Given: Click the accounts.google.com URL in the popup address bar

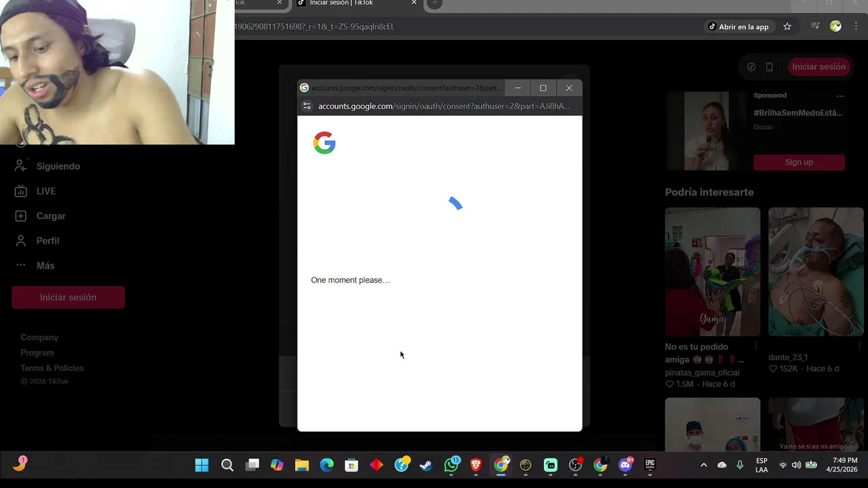Looking at the screenshot, I should (443, 106).
